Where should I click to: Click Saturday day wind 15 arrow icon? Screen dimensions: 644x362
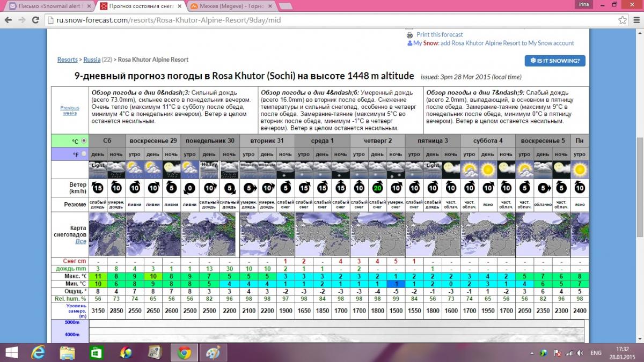tap(98, 188)
